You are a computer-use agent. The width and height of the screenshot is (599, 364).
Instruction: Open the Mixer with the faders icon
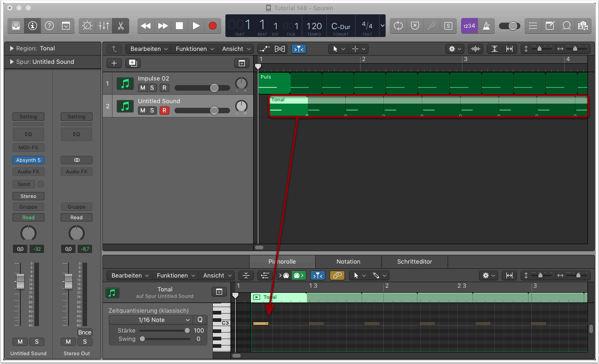tap(104, 26)
